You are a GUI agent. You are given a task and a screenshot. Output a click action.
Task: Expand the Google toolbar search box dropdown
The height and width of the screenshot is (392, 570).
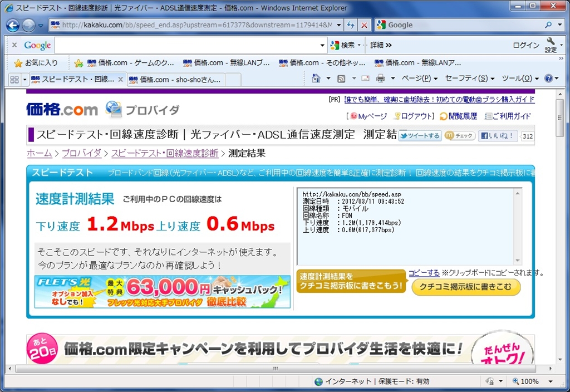point(323,45)
